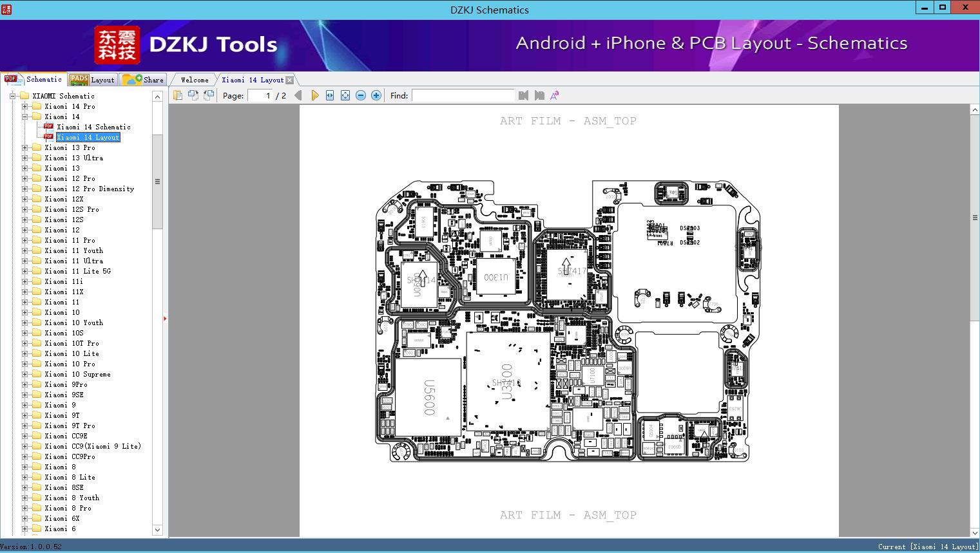
Task: Expand the Xiaomi 11 Ultra folder
Action: click(24, 261)
